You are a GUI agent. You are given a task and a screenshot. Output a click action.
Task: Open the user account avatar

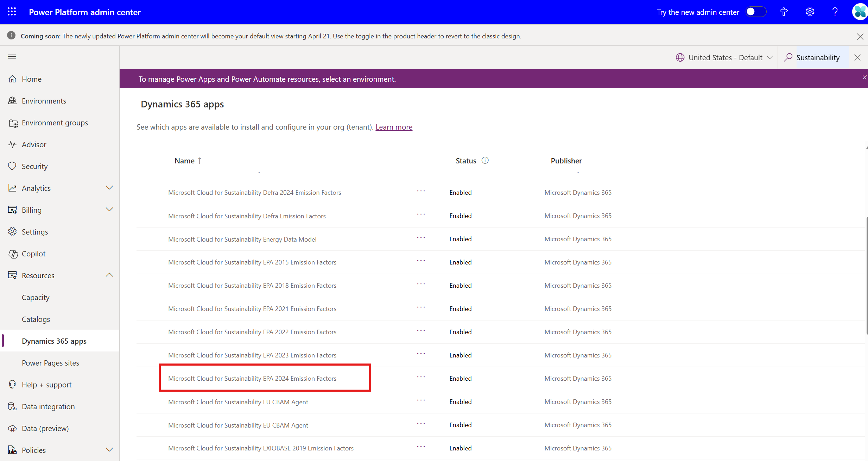(860, 12)
